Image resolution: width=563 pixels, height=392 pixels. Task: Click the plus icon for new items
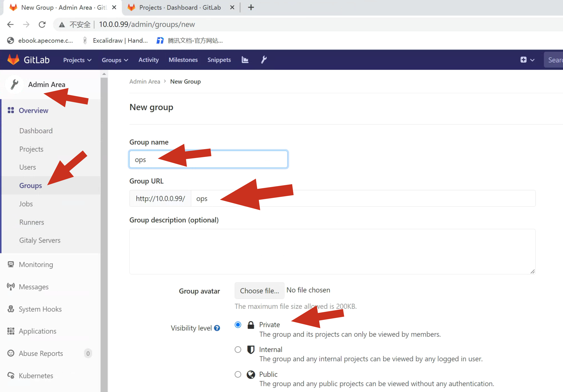[x=523, y=60]
